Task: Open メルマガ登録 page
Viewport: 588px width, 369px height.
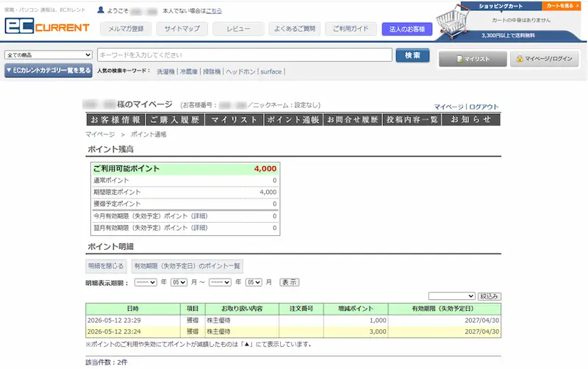Action: click(126, 29)
